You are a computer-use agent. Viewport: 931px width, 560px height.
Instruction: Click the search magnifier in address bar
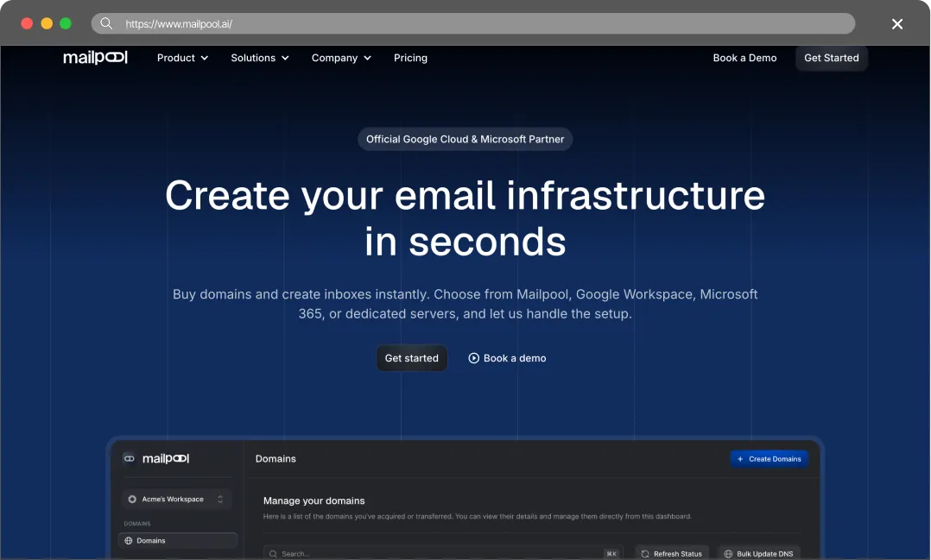click(x=106, y=24)
